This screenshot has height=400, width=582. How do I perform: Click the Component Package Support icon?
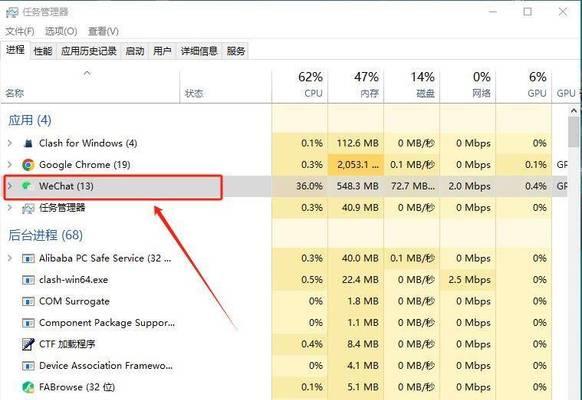[28, 323]
